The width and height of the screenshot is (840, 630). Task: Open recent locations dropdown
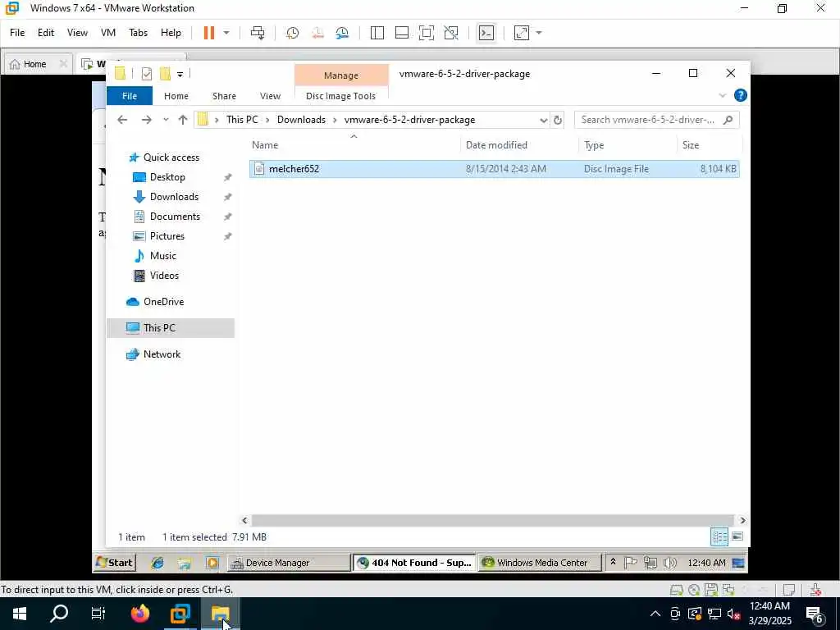point(166,120)
